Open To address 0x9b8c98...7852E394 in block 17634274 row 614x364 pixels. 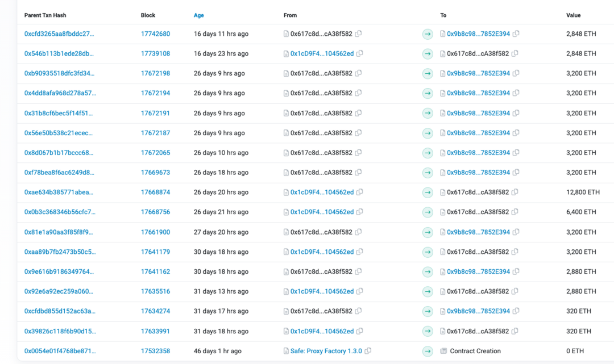click(479, 311)
